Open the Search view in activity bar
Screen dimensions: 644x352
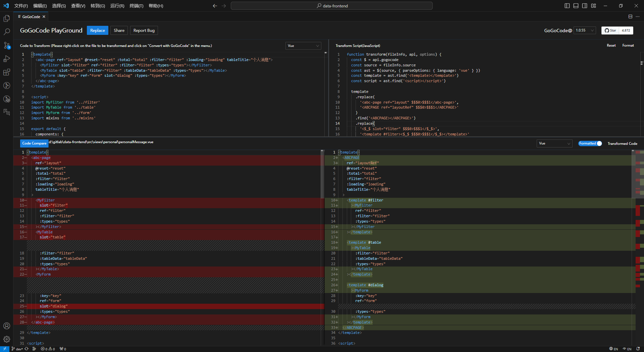click(7, 32)
